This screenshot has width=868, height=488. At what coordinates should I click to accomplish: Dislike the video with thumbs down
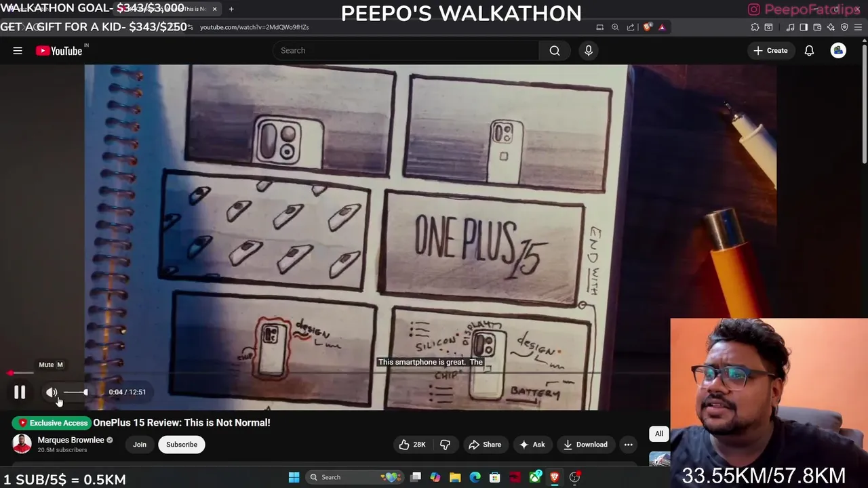coord(445,445)
